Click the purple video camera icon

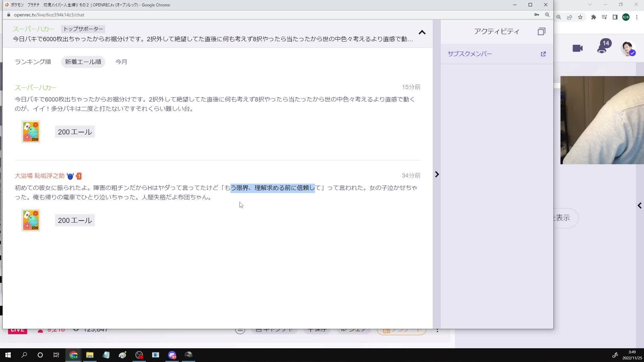[578, 48]
